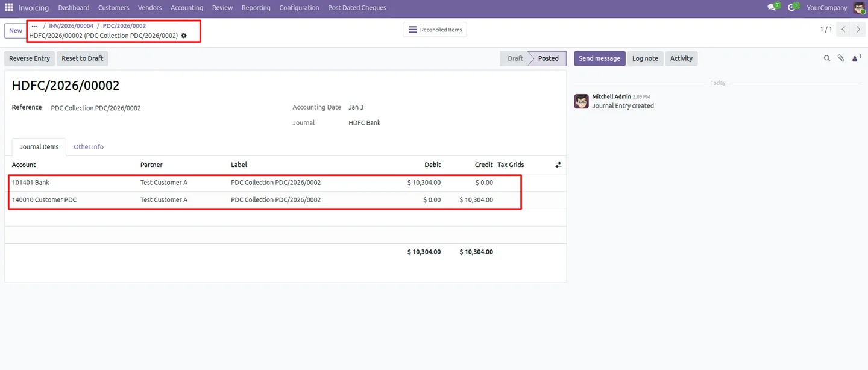The image size is (868, 370).
Task: Open the apps grid menu icon
Action: pos(9,8)
